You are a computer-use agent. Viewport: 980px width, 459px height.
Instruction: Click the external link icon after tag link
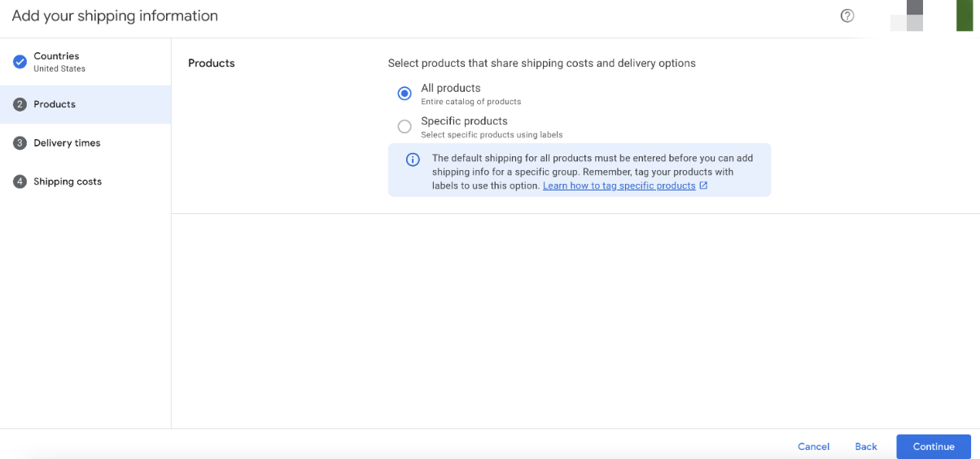(703, 186)
